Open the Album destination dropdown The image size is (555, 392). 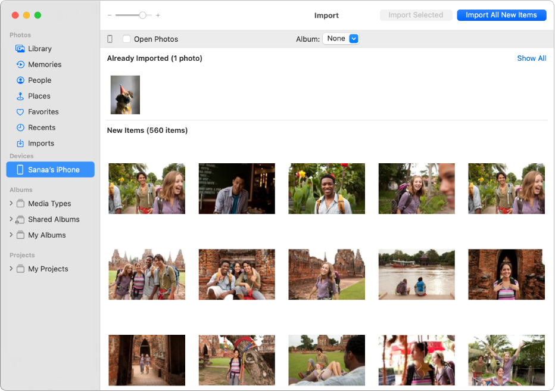(341, 38)
